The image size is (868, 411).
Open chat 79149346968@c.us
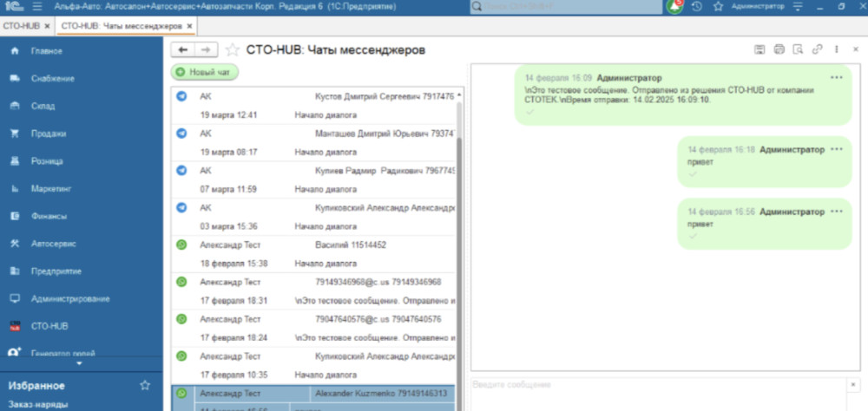point(312,291)
